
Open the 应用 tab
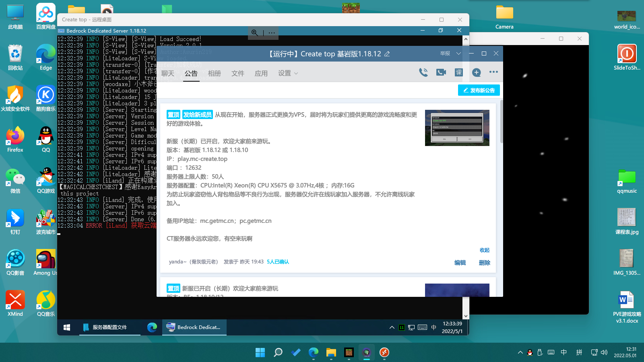pos(261,73)
